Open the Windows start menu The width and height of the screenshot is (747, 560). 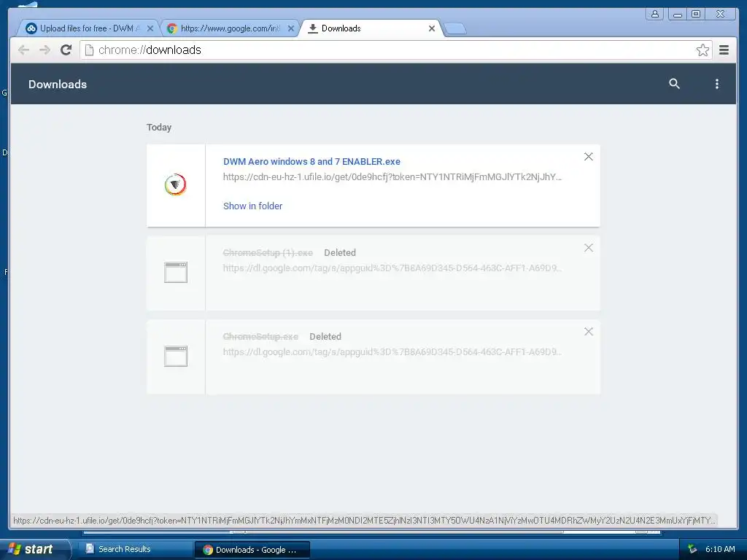tap(34, 549)
